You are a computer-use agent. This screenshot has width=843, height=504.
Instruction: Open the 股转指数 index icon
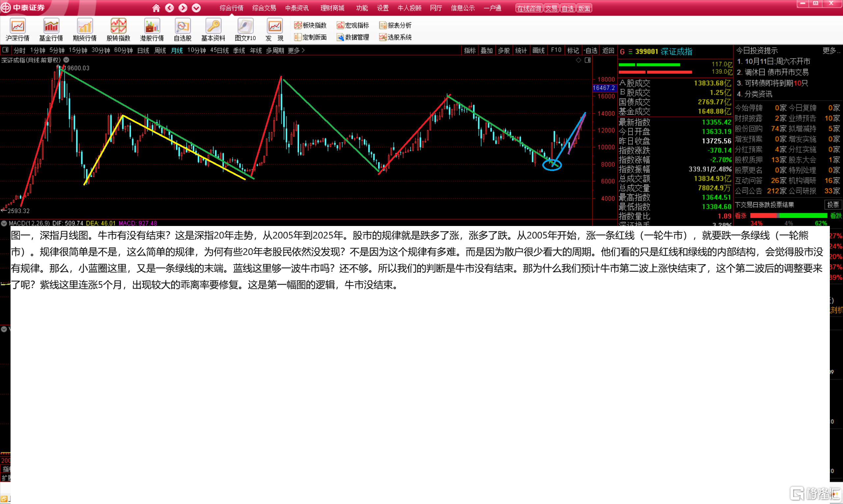click(118, 26)
